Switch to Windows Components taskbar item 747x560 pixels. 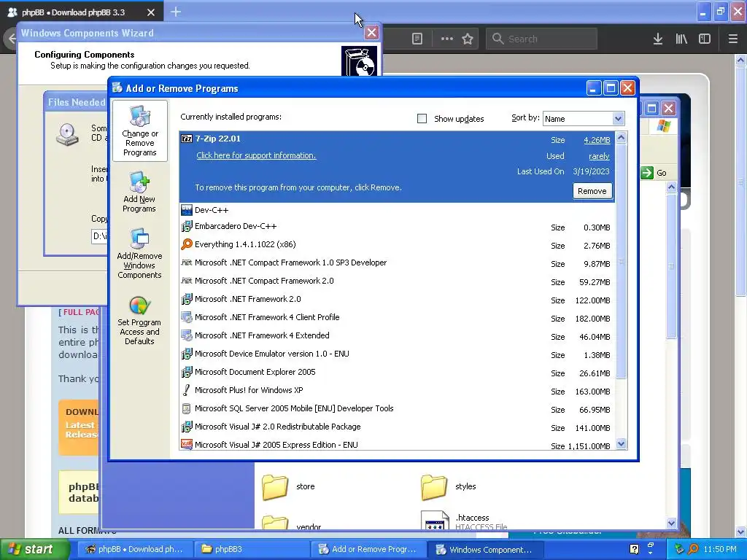[x=484, y=549]
